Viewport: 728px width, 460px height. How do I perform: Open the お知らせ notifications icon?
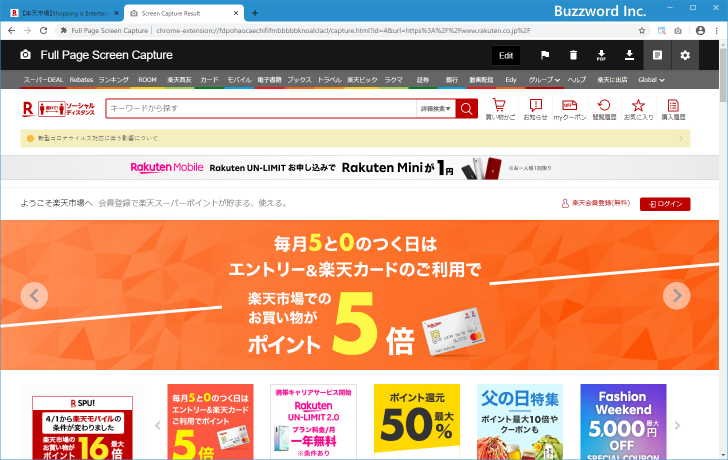click(x=535, y=110)
